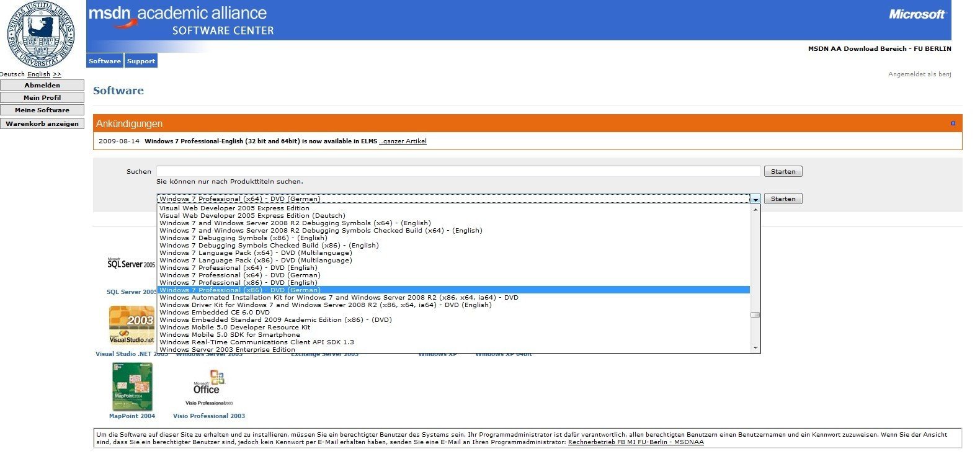Open Meine Software
Screen dimensions: 980x464
[42, 110]
